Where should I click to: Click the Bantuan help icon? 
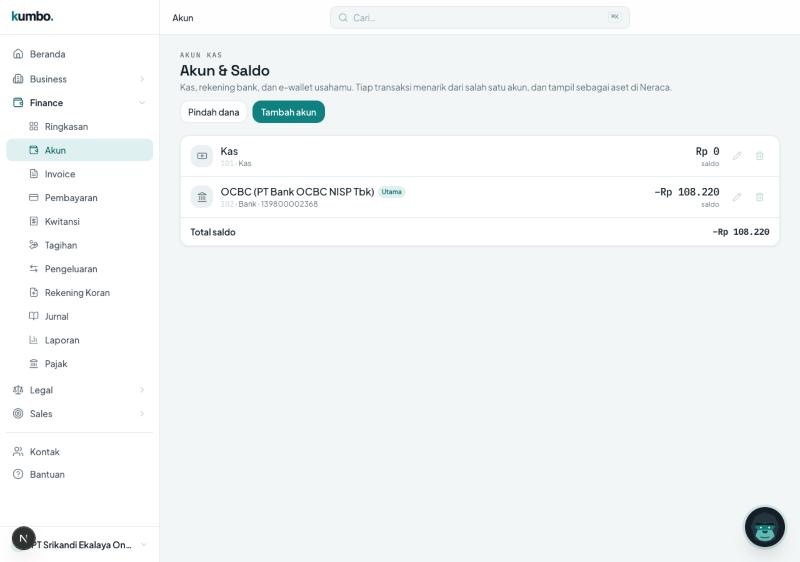coord(18,474)
